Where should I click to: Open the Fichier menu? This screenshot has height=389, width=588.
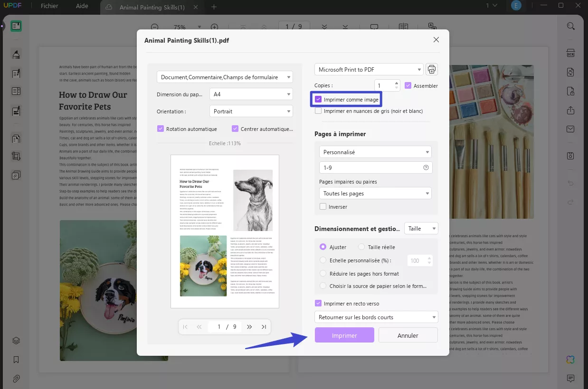(49, 6)
